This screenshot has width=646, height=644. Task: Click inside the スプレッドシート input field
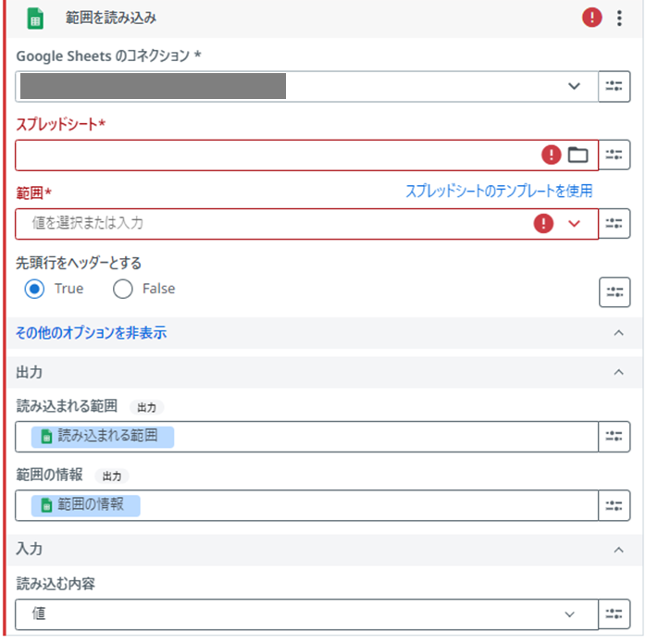tap(277, 155)
